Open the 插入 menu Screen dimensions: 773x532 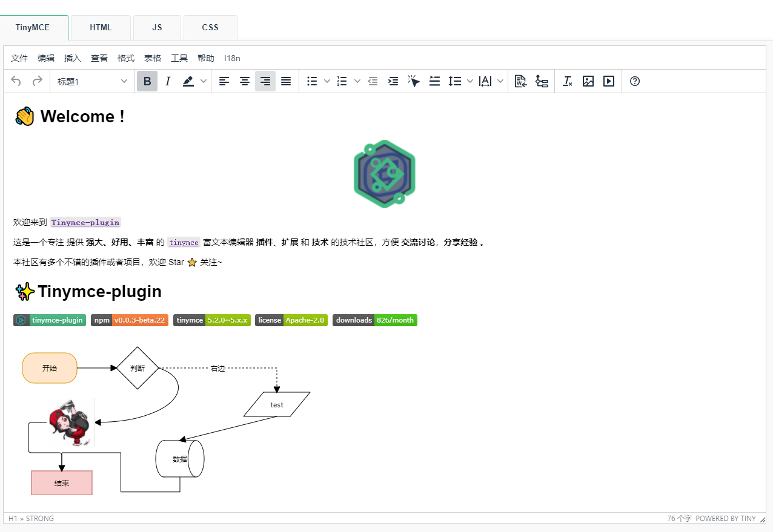[x=73, y=58]
